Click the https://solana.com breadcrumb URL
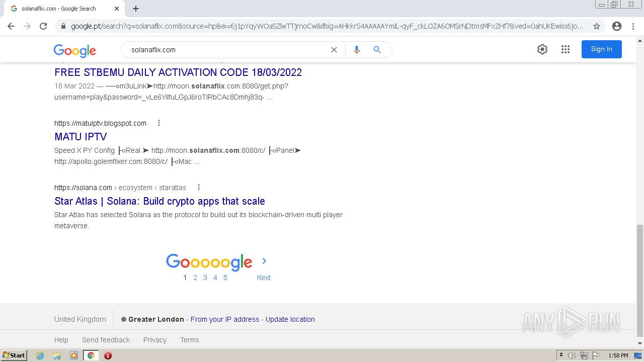Image resolution: width=644 pixels, height=362 pixels. coord(120,188)
